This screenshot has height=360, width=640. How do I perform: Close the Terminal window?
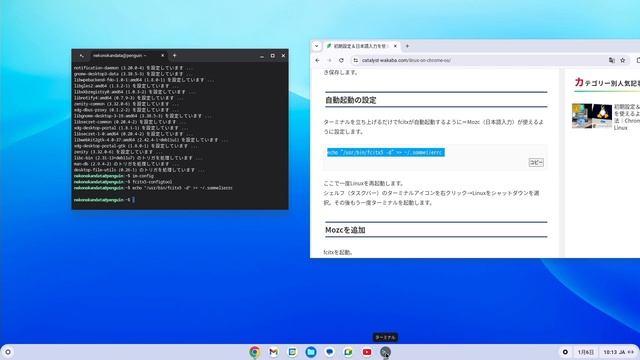coord(283,56)
